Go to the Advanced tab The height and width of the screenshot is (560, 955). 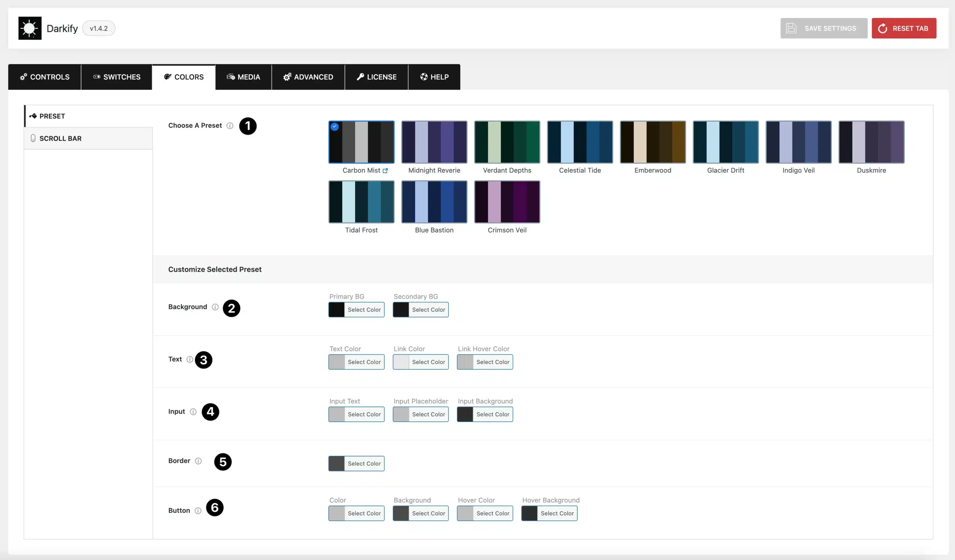click(x=308, y=77)
